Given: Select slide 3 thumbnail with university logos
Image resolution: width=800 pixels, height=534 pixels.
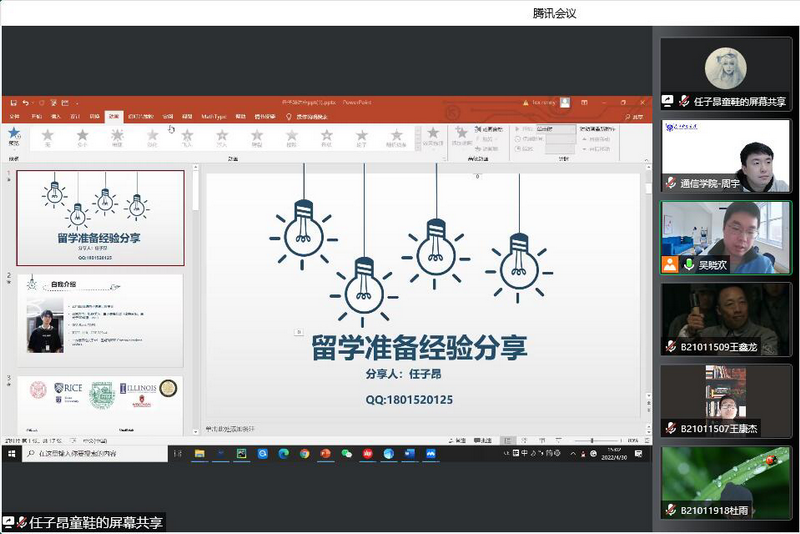Looking at the screenshot, I should coord(100,403).
